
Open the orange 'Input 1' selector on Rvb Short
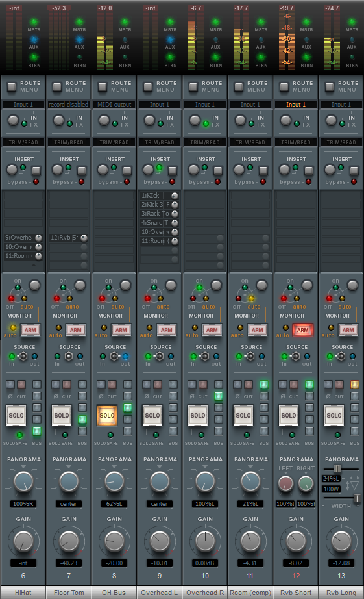[x=296, y=105]
